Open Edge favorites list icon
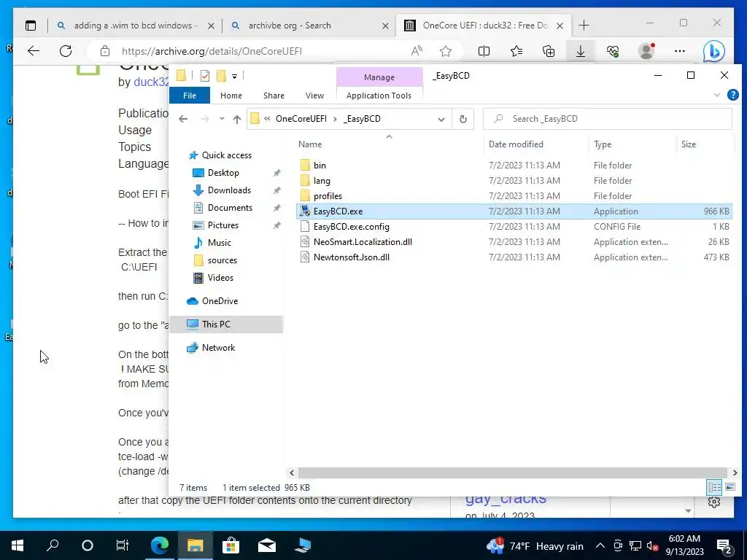747x560 pixels. click(x=516, y=51)
